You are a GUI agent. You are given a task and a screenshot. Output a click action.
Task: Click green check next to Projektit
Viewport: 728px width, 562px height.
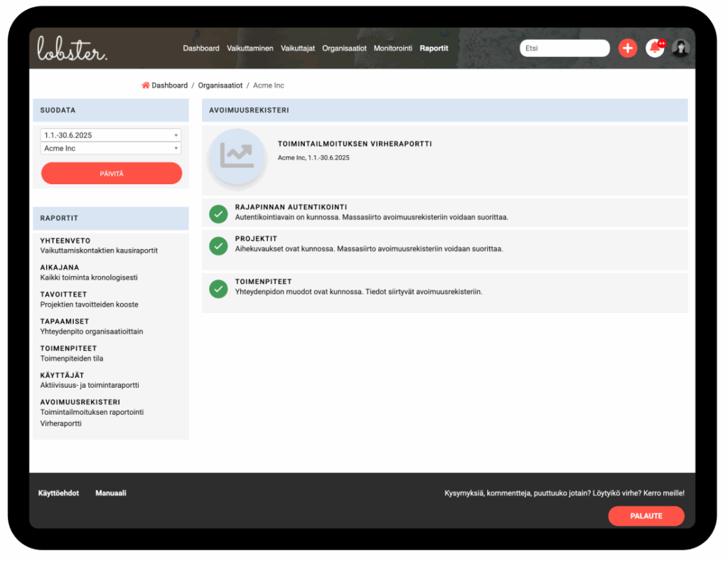(x=218, y=245)
